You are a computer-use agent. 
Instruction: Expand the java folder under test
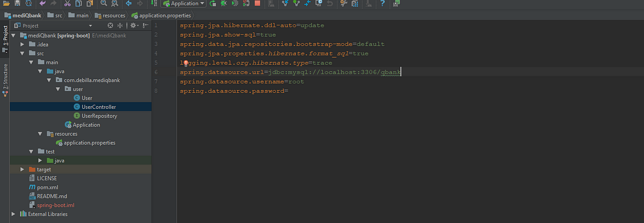[x=40, y=160]
